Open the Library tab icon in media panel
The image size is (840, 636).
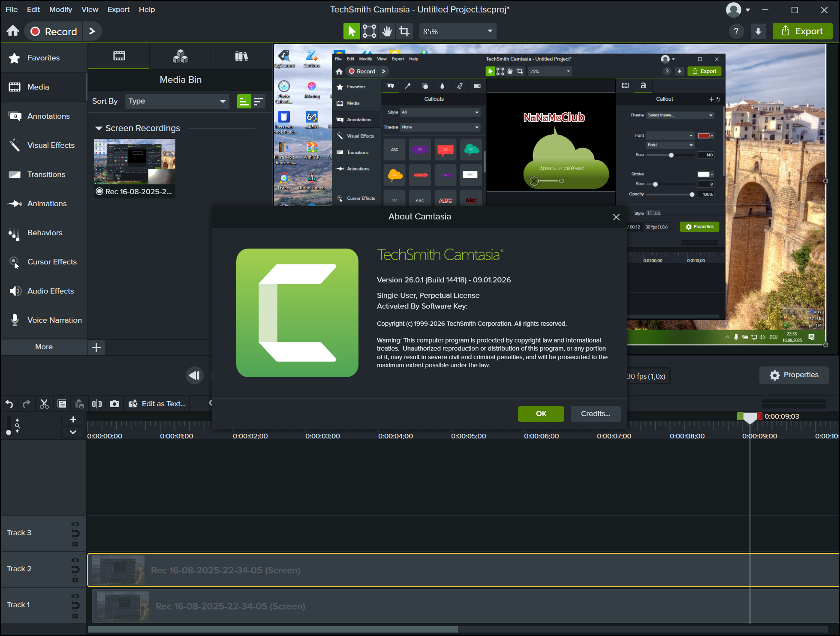coord(241,56)
